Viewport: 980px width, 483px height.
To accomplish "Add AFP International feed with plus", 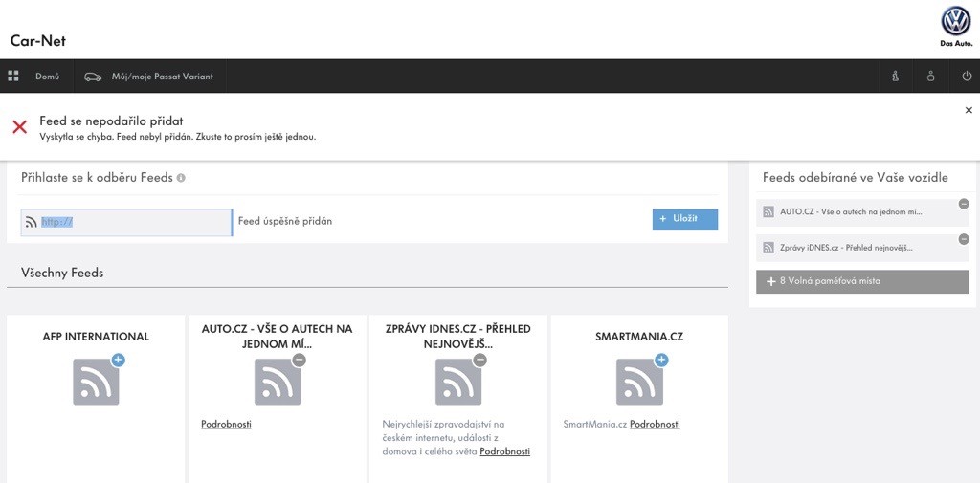I will pos(118,360).
